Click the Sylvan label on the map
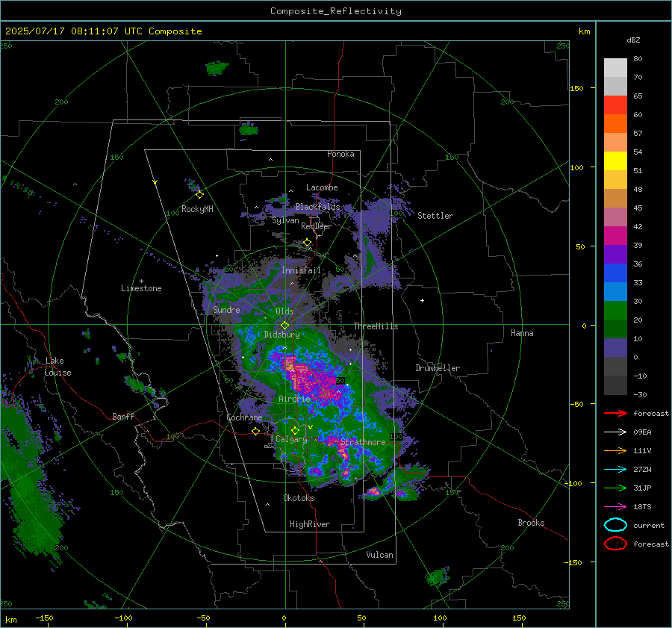 click(285, 220)
